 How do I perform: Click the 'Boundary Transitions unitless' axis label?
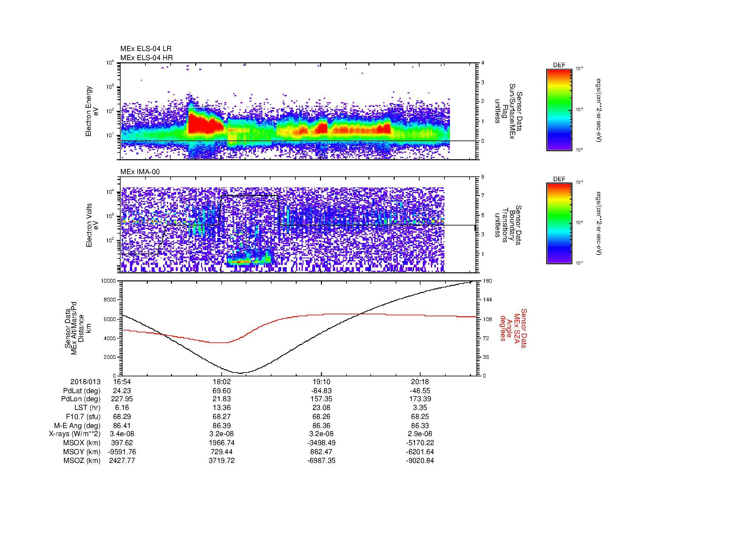pyautogui.click(x=509, y=225)
